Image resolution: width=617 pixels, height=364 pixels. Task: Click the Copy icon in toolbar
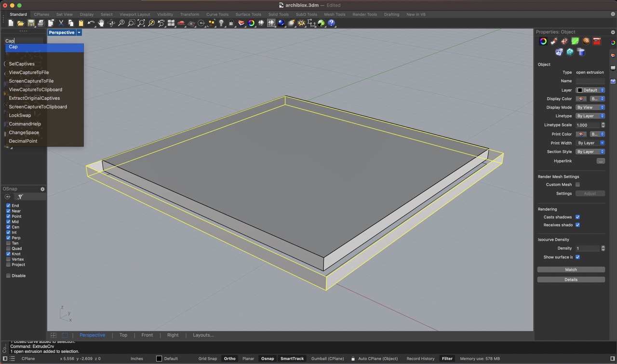(71, 23)
